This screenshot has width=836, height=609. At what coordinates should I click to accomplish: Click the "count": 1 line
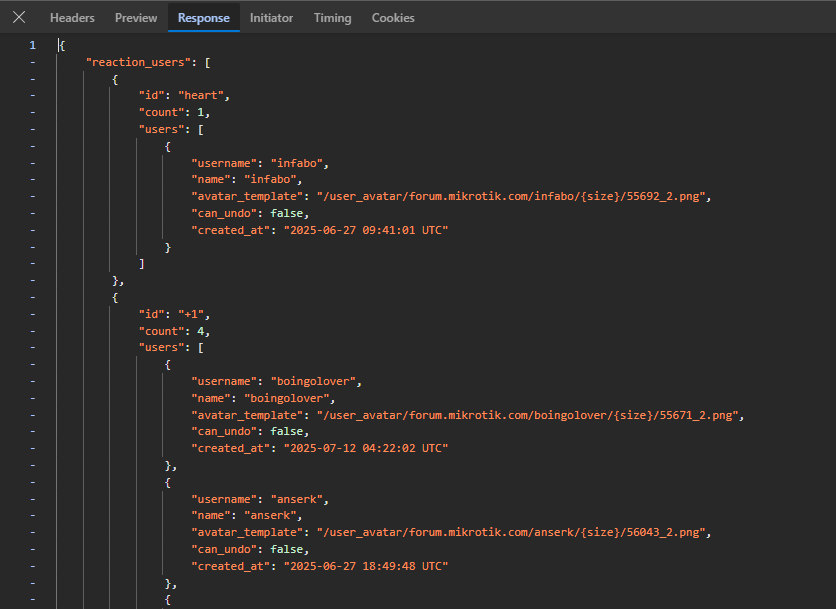174,113
